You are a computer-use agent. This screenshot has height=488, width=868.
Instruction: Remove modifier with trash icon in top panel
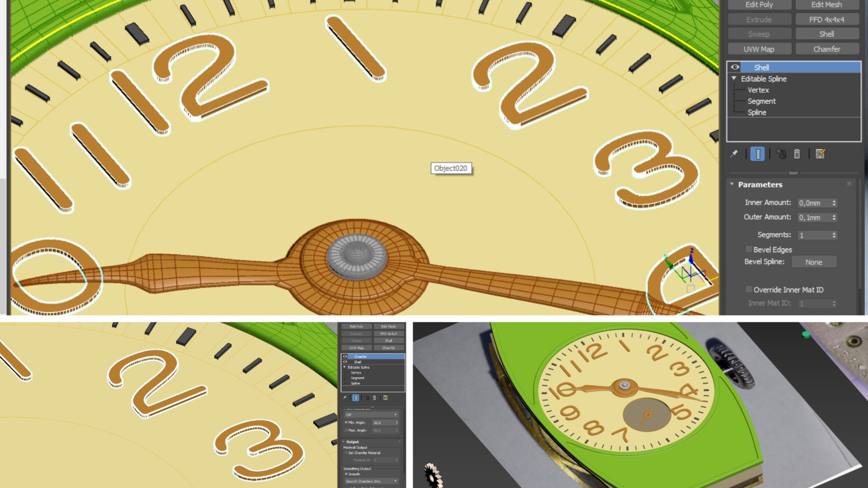click(797, 154)
